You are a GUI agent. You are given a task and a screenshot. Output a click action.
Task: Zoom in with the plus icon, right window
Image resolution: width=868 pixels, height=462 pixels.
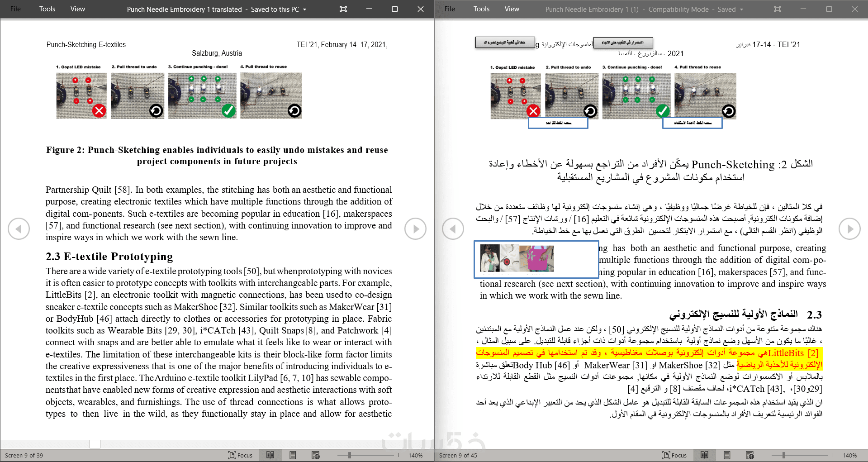pyautogui.click(x=833, y=455)
